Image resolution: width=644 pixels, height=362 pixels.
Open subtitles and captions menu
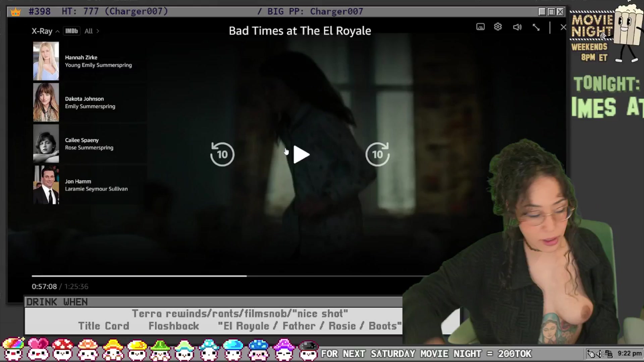click(x=480, y=27)
